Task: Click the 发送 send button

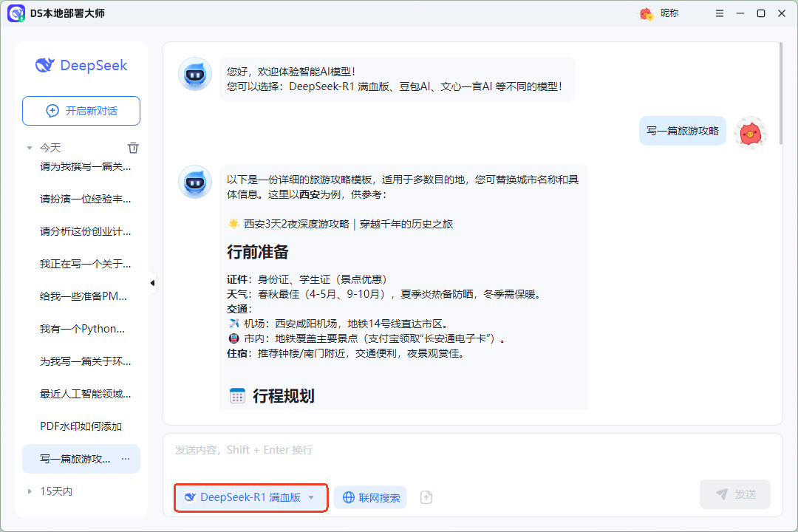Action: pos(734,494)
